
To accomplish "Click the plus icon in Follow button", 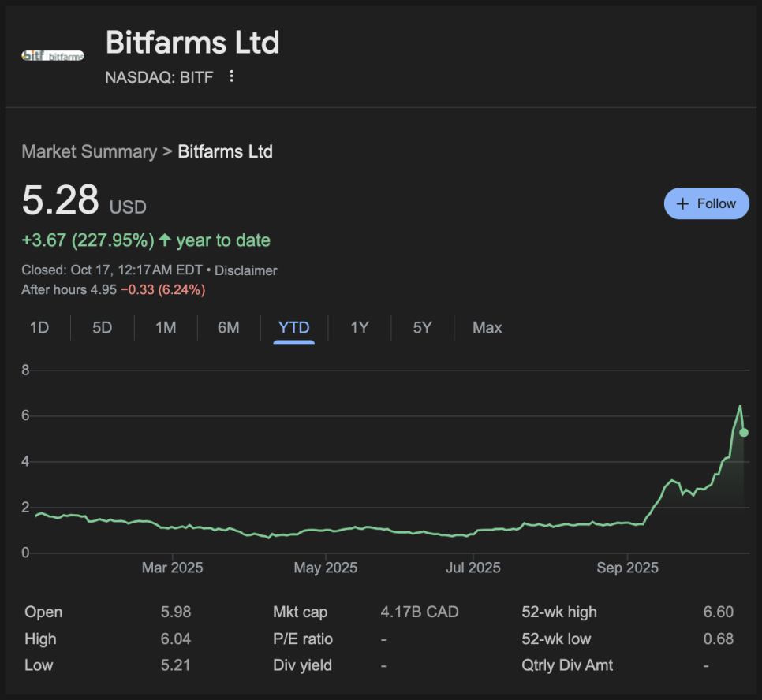I will (x=683, y=203).
